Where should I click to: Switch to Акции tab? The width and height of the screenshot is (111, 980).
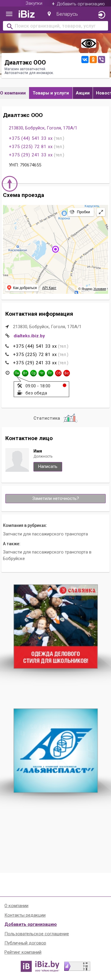pyautogui.click(x=83, y=93)
